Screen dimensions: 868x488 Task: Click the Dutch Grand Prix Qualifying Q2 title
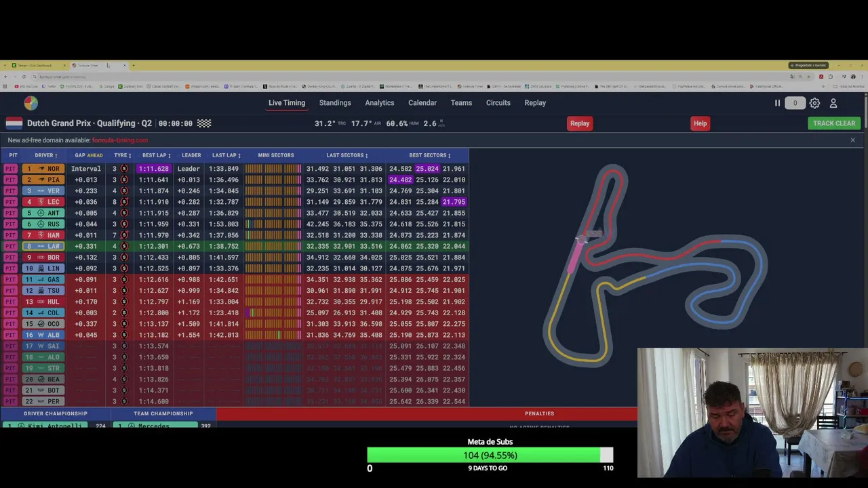(90, 123)
